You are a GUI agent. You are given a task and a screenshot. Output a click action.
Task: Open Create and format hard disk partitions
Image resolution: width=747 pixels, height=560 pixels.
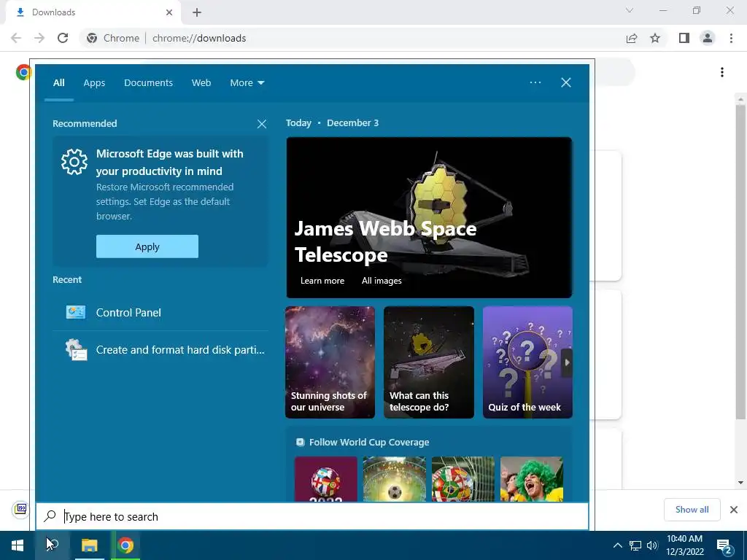[160, 350]
